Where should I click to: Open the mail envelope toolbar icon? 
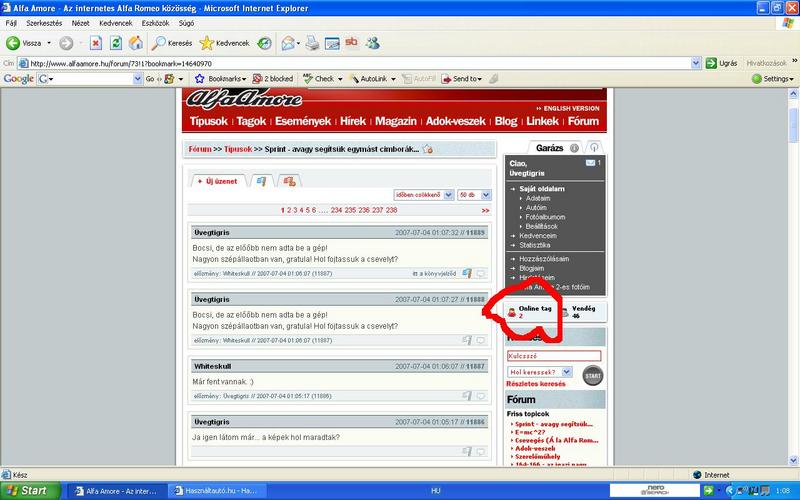point(288,43)
